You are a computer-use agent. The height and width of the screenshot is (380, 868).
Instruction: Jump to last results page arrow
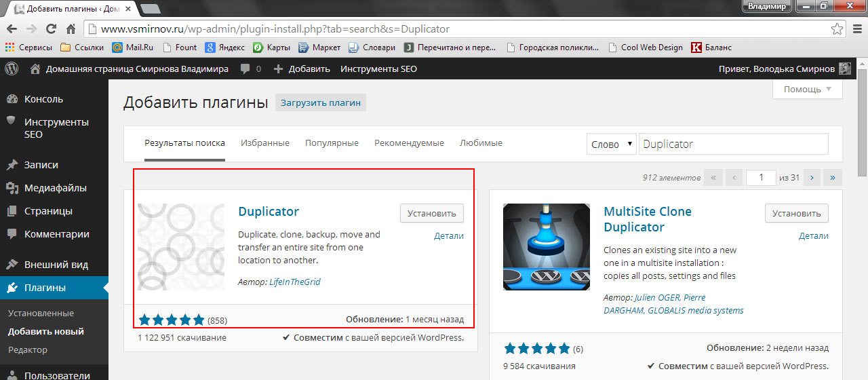pyautogui.click(x=833, y=178)
